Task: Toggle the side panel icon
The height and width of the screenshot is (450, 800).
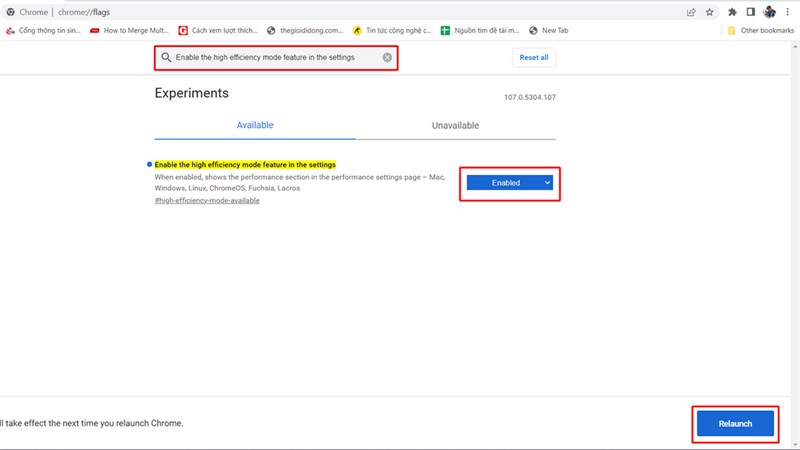Action: point(751,12)
